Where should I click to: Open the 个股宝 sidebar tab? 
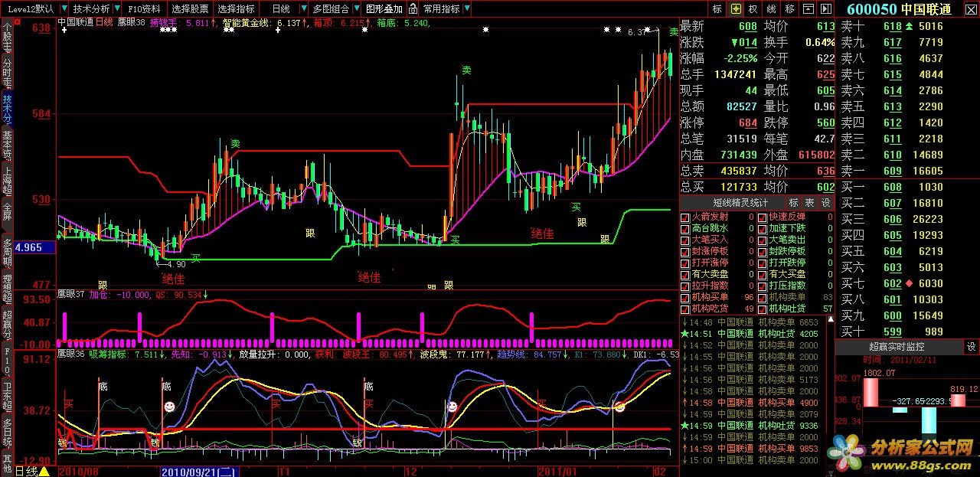(x=7, y=36)
